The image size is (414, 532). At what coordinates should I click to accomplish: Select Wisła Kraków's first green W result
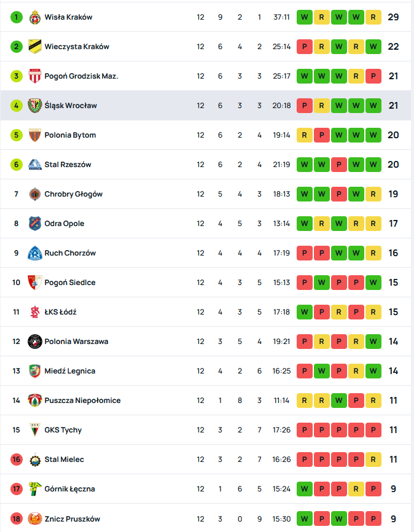pyautogui.click(x=304, y=17)
